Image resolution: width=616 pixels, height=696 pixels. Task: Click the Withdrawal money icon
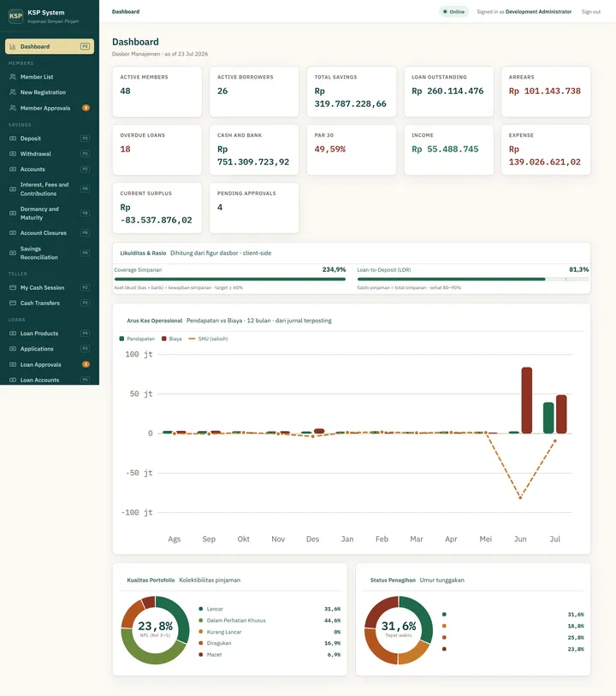13,154
